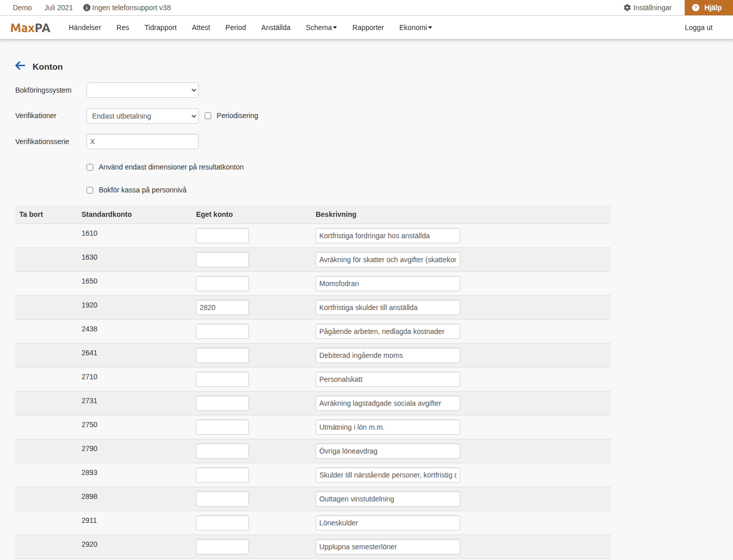Click Standardkonto value 2438
Image resolution: width=733 pixels, height=560 pixels.
point(90,329)
